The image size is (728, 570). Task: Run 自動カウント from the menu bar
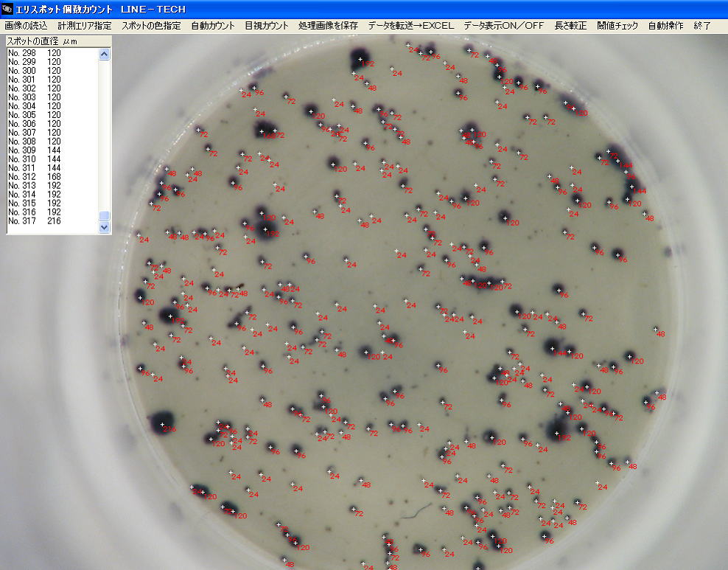212,25
